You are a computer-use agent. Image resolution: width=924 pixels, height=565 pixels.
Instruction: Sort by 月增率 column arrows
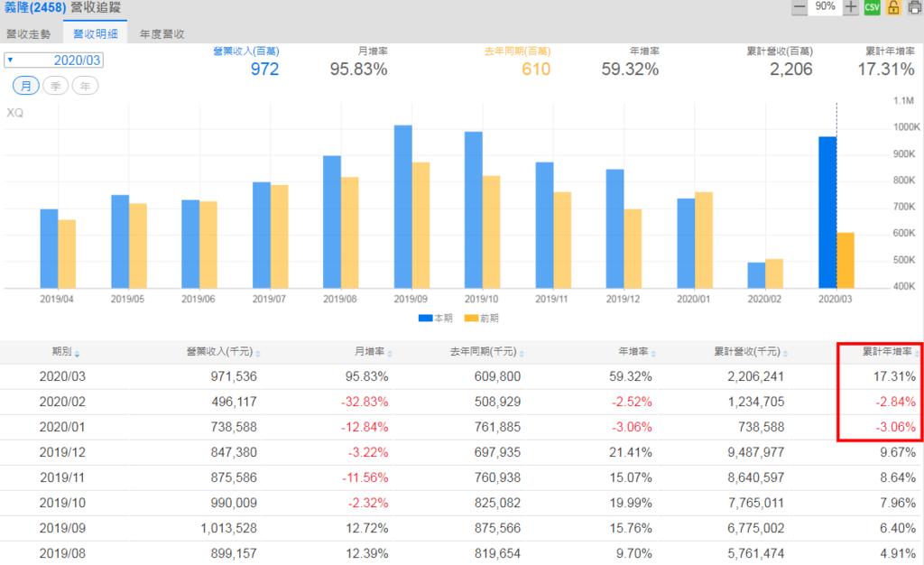[390, 353]
